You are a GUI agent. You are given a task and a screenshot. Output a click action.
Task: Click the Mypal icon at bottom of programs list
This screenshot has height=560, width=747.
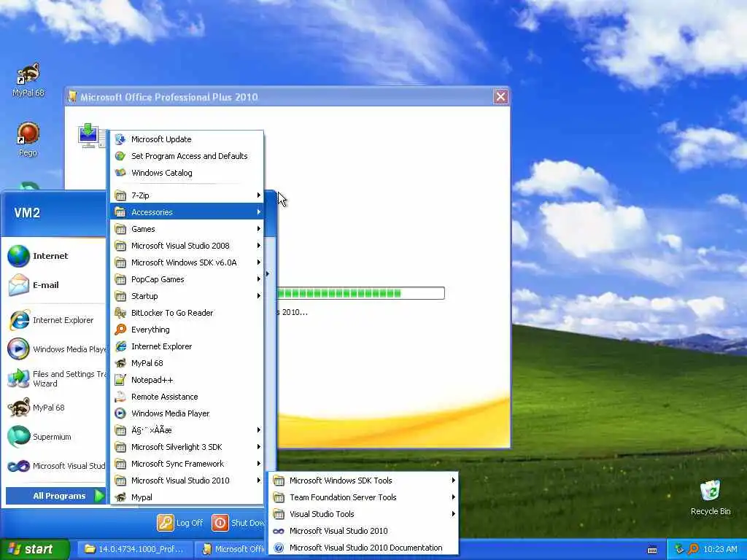coord(120,497)
